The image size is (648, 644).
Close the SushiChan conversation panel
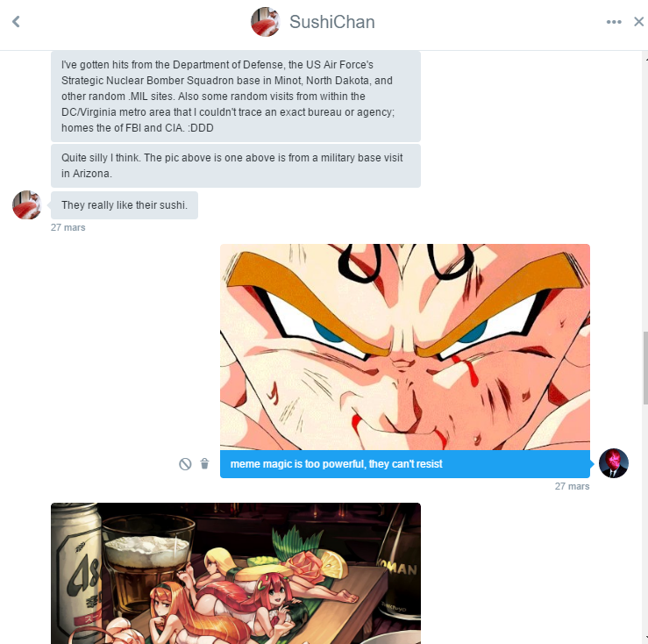pyautogui.click(x=639, y=22)
